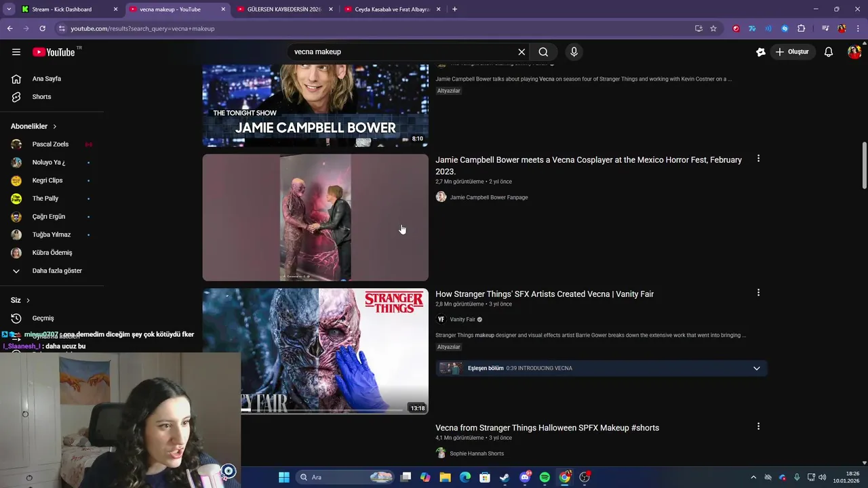
Task: Open options menu for Vanity Fair Vecna video
Action: (758, 293)
